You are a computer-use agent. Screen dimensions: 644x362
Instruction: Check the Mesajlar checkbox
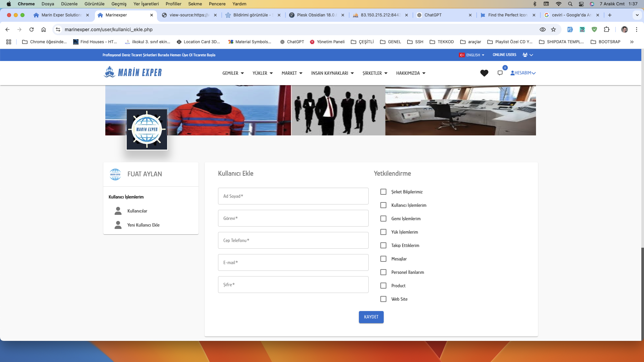click(x=383, y=259)
